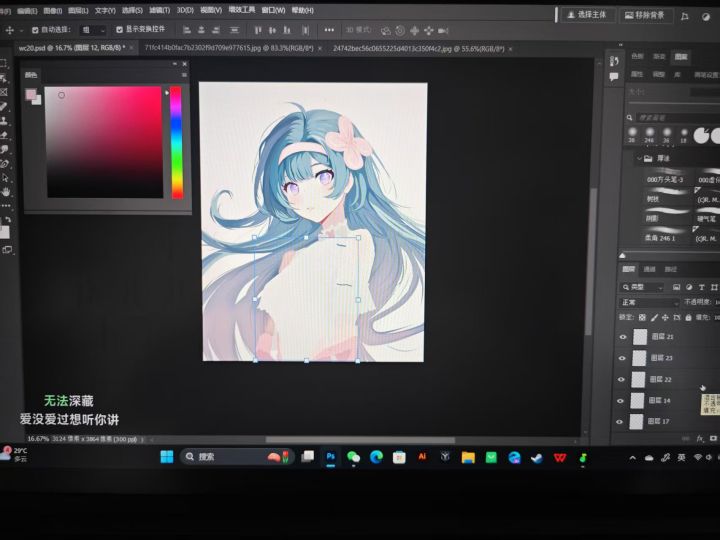This screenshot has height=540, width=720.
Task: Open the 滤镜 menu in the menu bar
Action: (x=157, y=10)
